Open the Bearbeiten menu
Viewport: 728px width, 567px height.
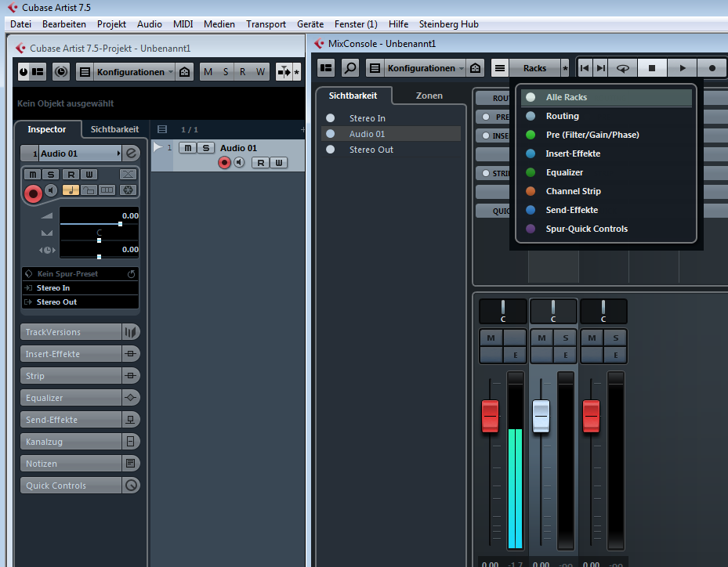(64, 24)
